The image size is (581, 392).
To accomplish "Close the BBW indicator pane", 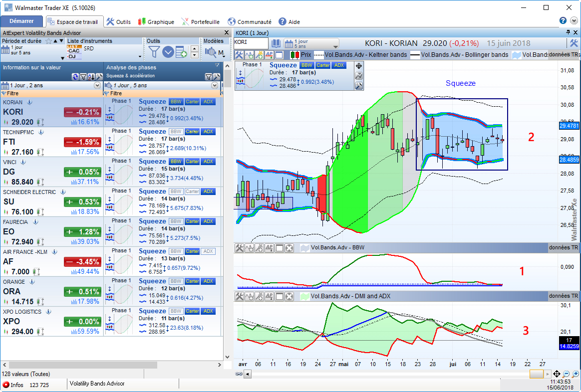I will coord(290,248).
